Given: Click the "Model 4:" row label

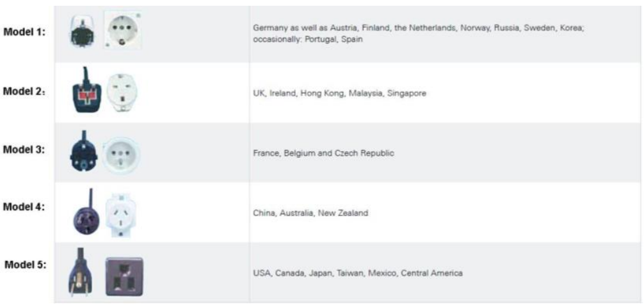Looking at the screenshot, I should [x=24, y=207].
